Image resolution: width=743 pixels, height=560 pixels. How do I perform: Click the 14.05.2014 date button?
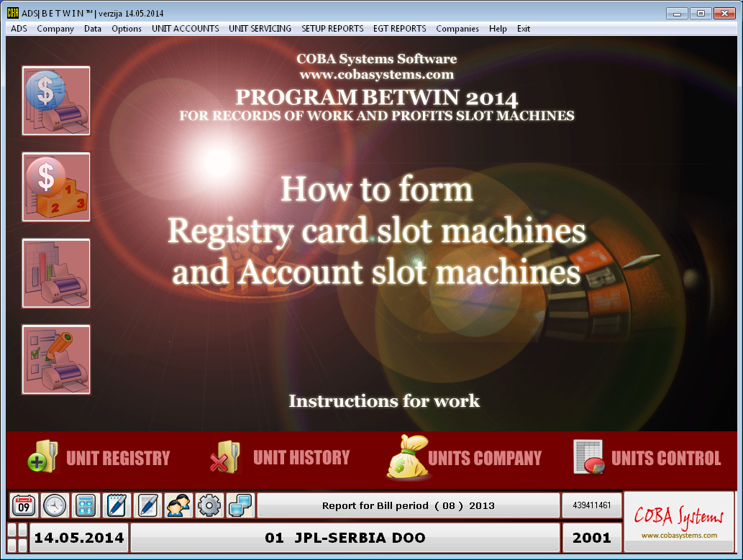(x=79, y=538)
